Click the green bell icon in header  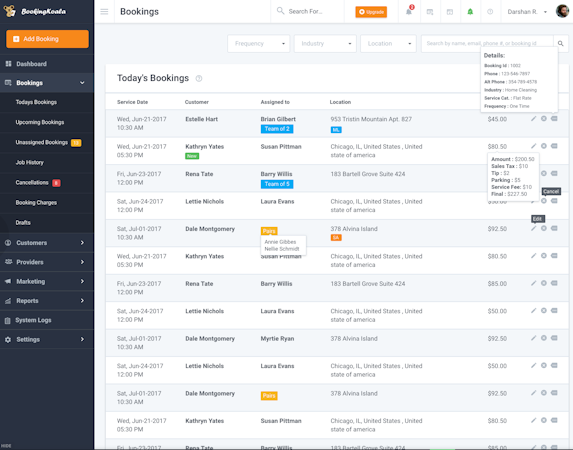pyautogui.click(x=470, y=12)
